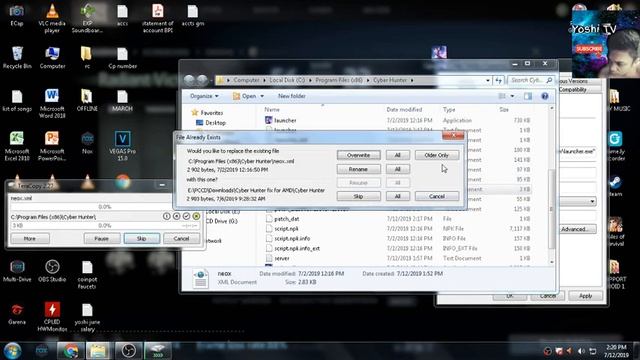Click More in the TeraCopy window

coord(30,238)
